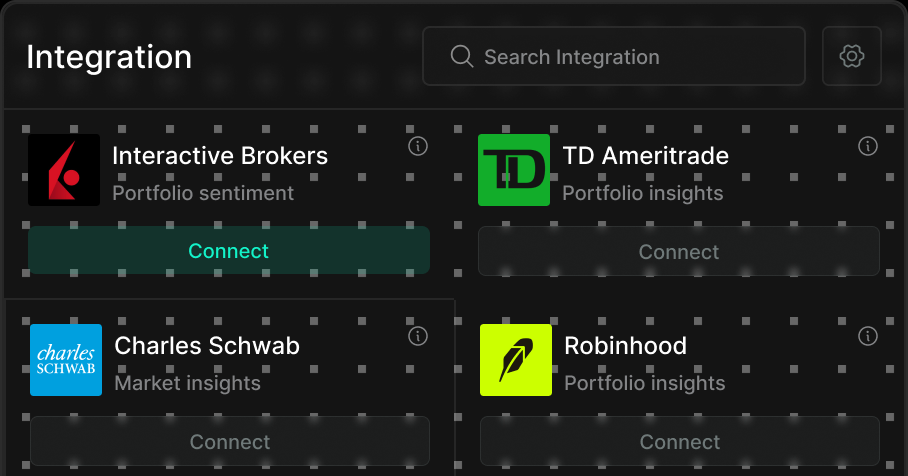Open settings with the gear icon
Screen dimensions: 908x476
coord(852,56)
